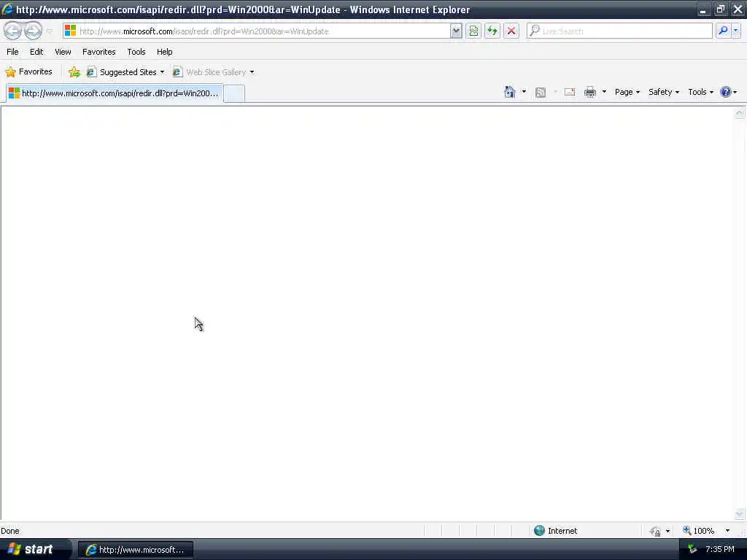
Task: Open a new blank tab button
Action: 234,93
